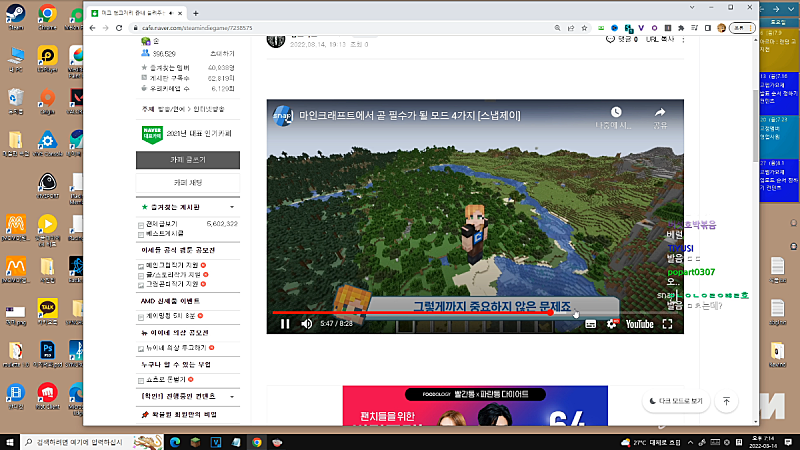This screenshot has height=450, width=800.
Task: Pause the YouTube video
Action: 285,324
